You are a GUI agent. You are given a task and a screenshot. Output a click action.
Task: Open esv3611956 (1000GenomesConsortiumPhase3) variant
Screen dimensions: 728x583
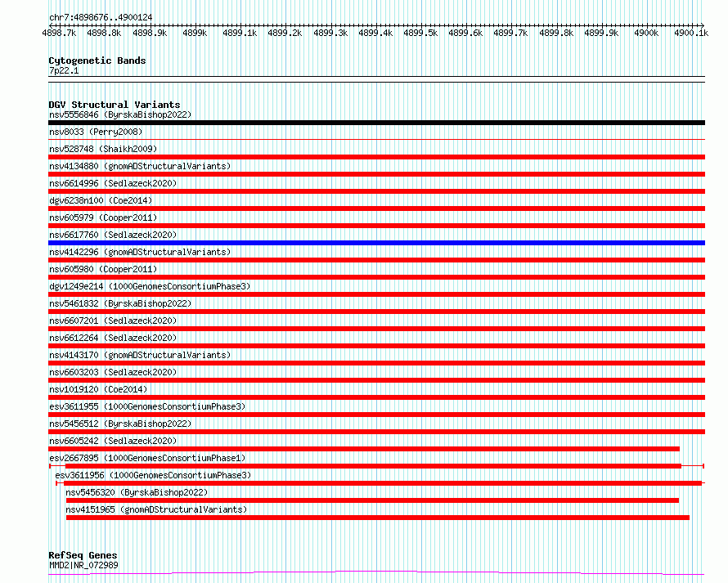tap(153, 475)
